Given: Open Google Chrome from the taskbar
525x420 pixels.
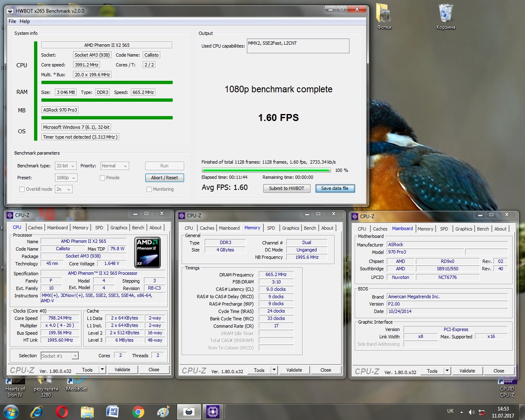Looking at the screenshot, I should (138, 411).
